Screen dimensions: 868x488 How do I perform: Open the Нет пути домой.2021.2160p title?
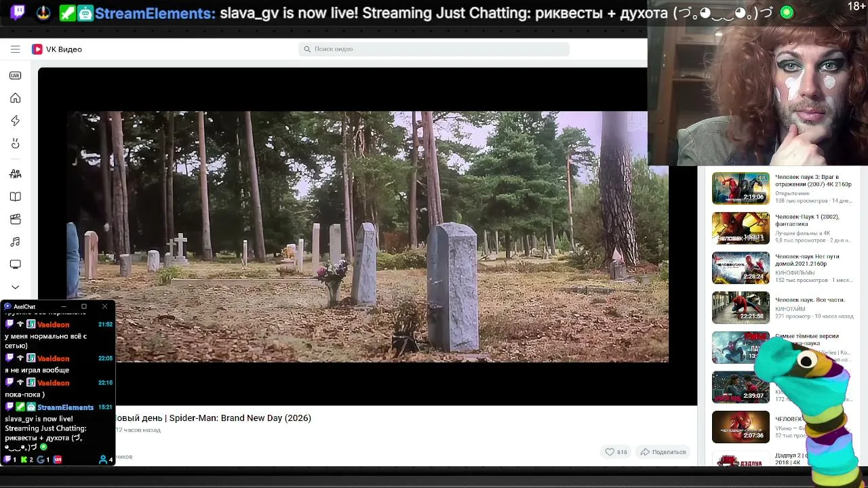coord(808,260)
